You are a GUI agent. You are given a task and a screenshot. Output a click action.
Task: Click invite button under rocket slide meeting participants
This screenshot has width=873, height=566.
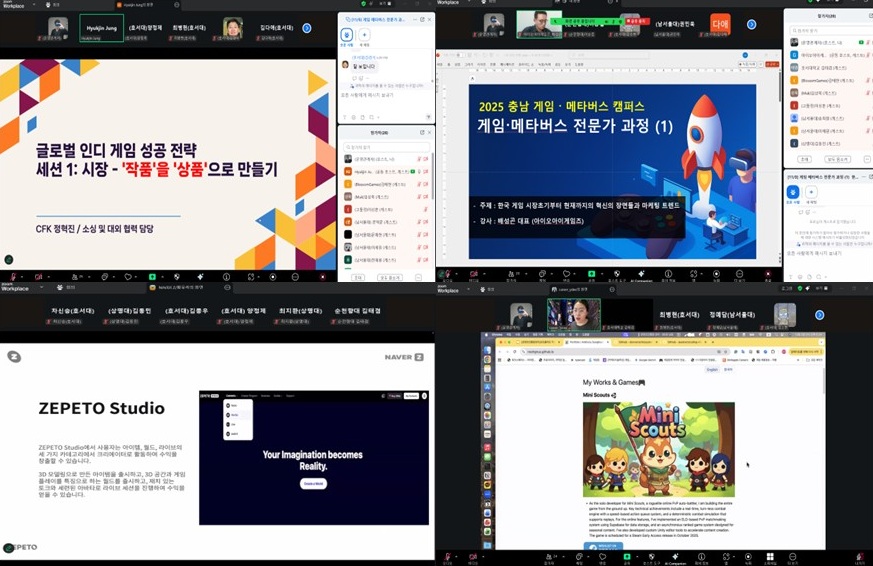pos(804,159)
